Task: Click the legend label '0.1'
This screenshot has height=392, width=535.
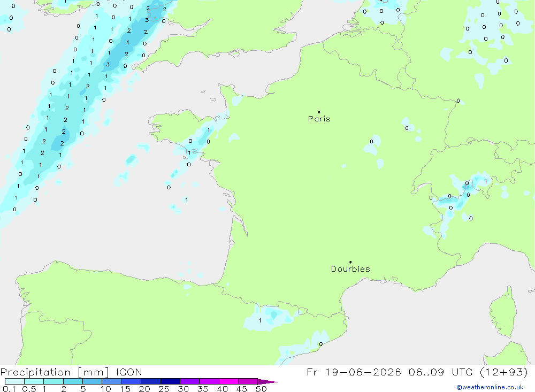Action: 9,389
